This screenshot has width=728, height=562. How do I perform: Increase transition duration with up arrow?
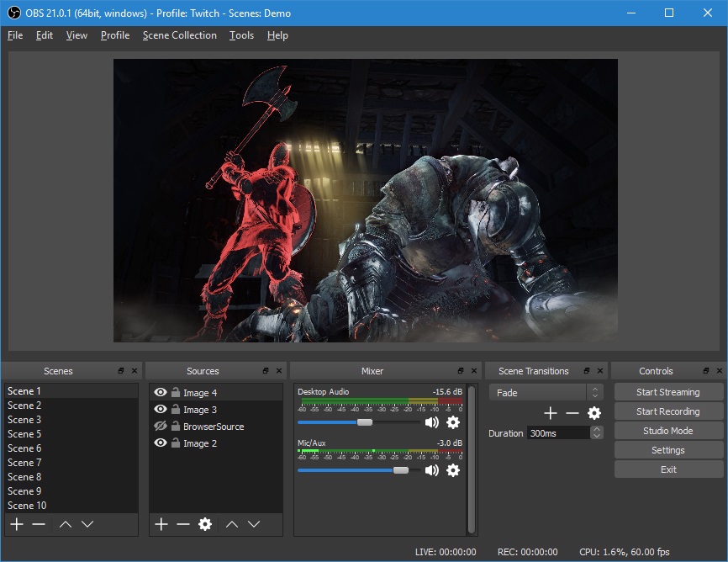[597, 430]
